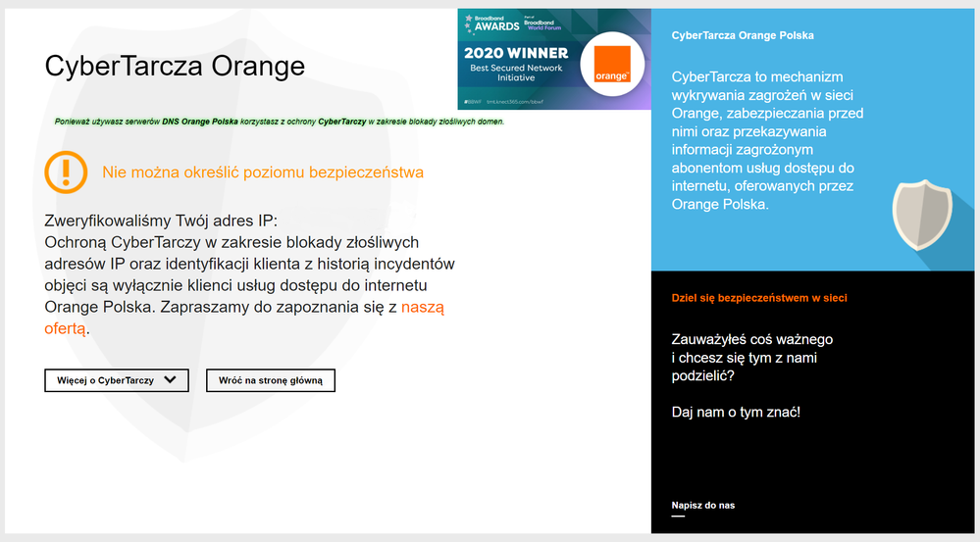Click the Daj nam o tym znać text
The image size is (980, 542).
point(736,412)
